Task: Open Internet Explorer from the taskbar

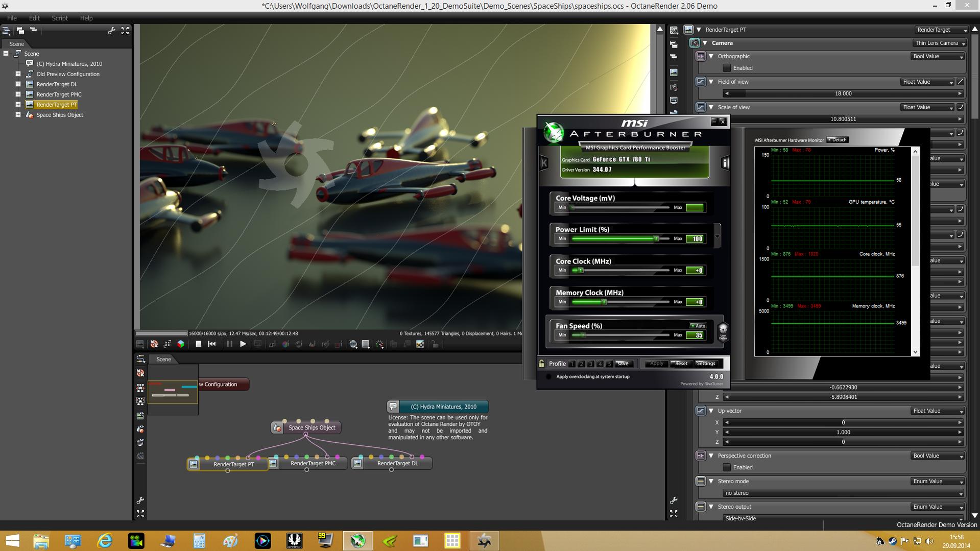Action: pyautogui.click(x=105, y=540)
